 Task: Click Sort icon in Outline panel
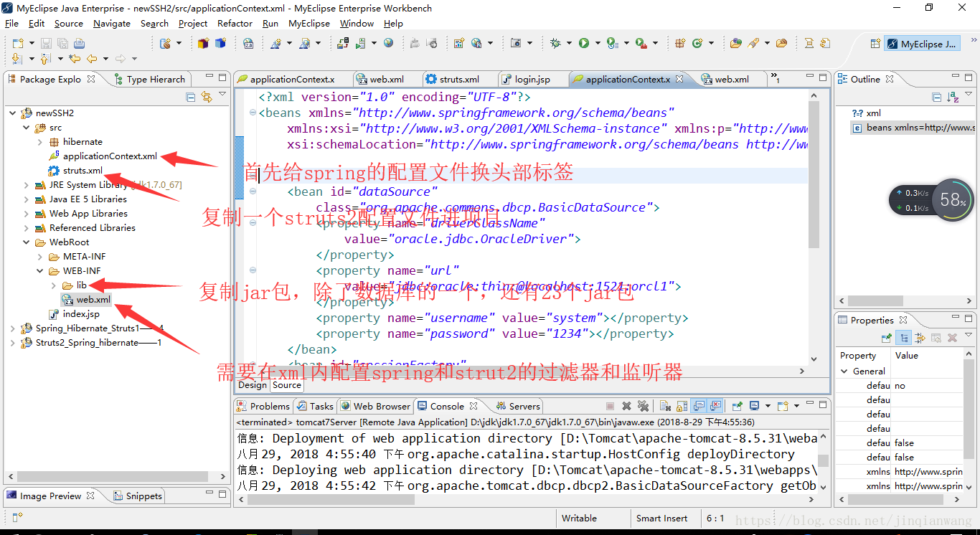pyautogui.click(x=953, y=97)
